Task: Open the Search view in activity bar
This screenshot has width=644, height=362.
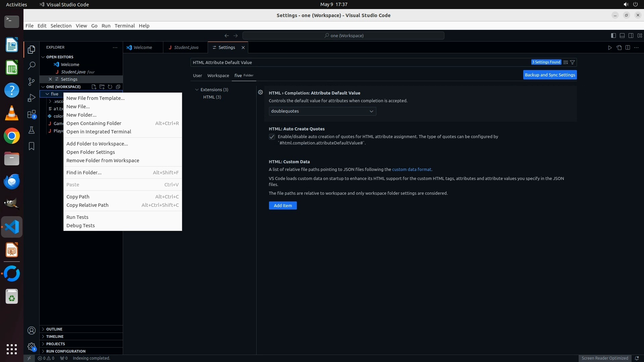Action: tap(32, 65)
